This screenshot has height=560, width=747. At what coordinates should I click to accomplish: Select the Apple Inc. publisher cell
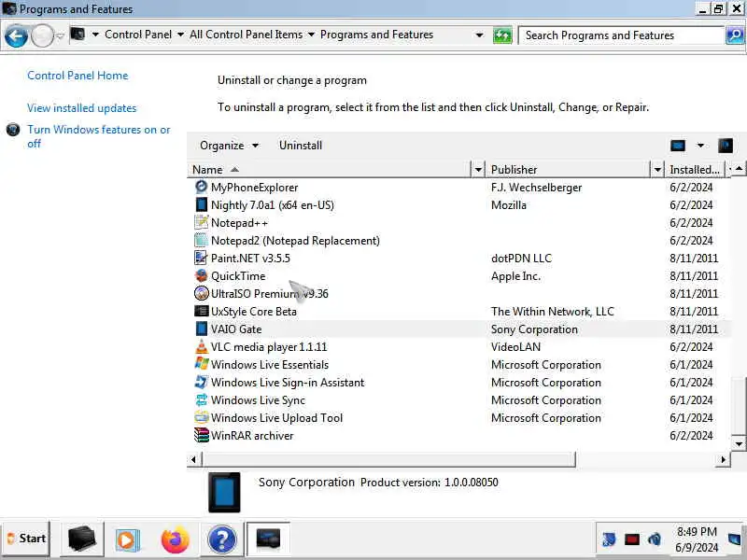[x=515, y=275]
